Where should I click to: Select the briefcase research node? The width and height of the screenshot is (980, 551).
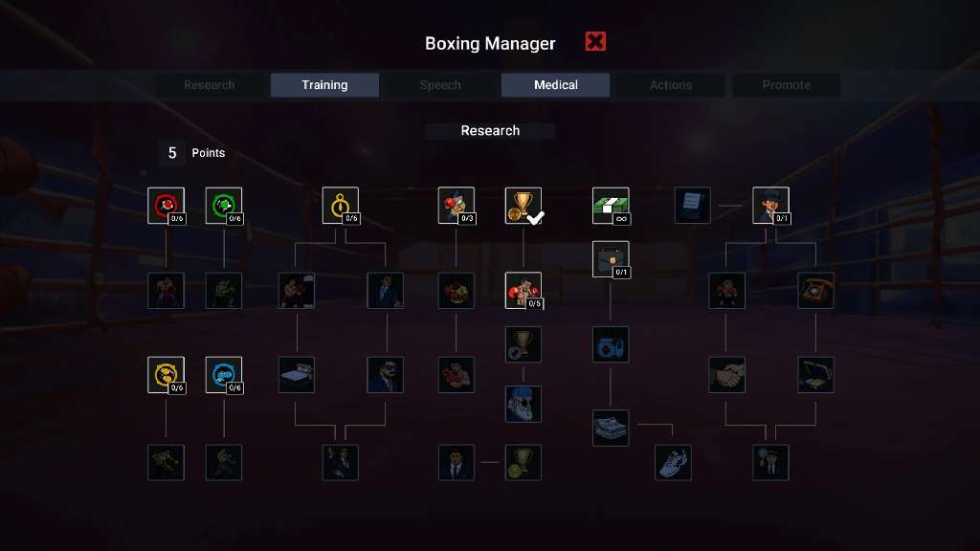611,259
